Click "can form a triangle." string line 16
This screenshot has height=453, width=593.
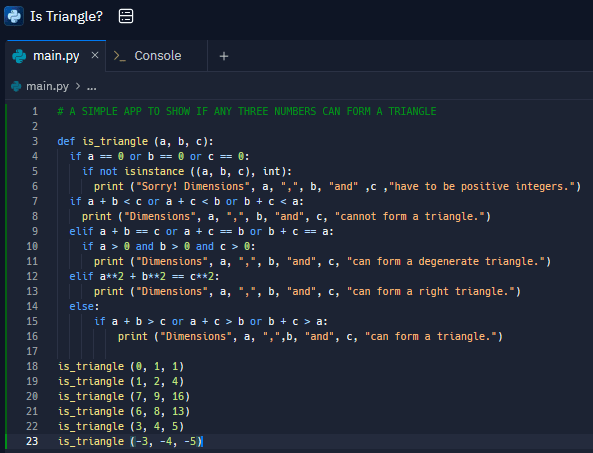point(431,337)
